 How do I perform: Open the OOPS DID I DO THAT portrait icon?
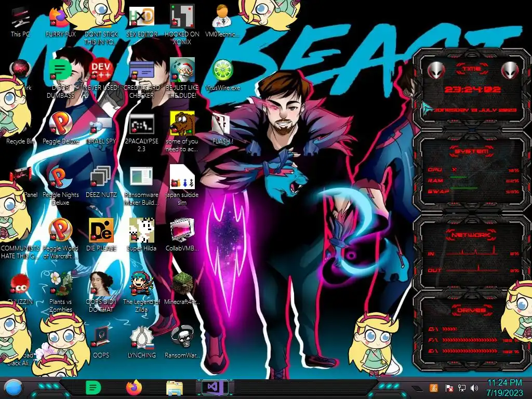tap(101, 292)
